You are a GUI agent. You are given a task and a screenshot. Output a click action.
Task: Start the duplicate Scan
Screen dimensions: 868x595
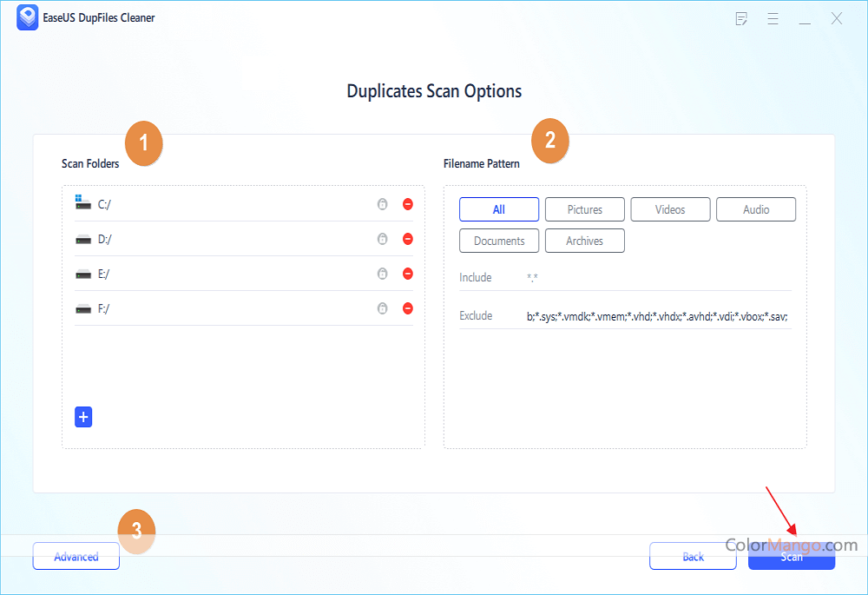coord(792,556)
